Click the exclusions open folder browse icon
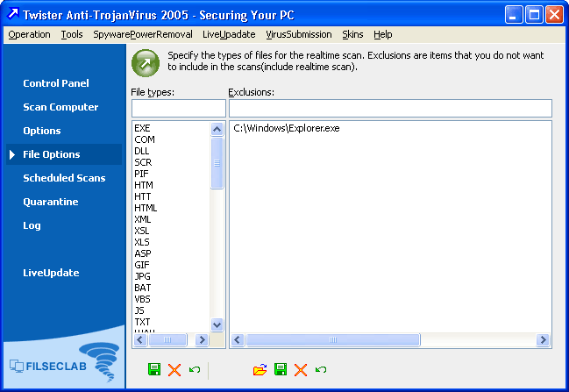 [x=260, y=370]
